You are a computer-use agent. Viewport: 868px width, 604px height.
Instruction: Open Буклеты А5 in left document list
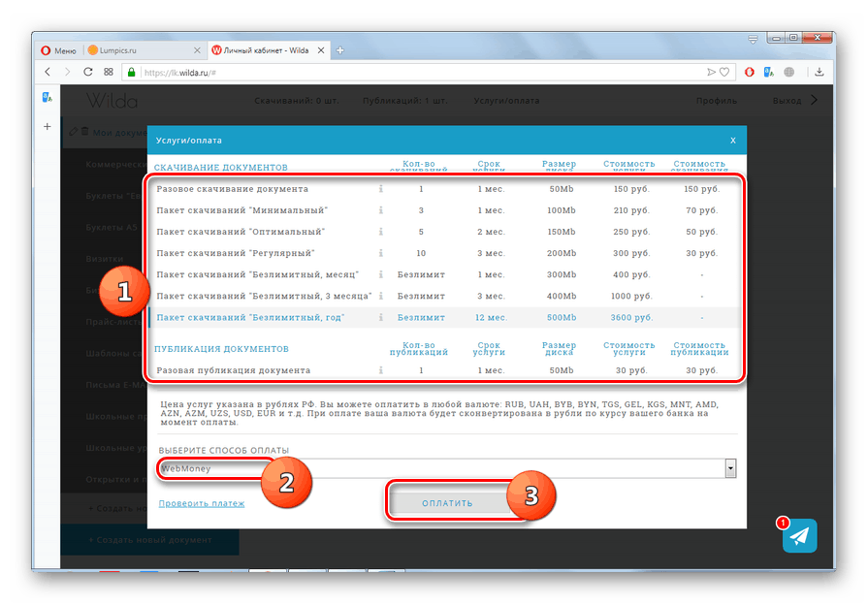[x=112, y=227]
